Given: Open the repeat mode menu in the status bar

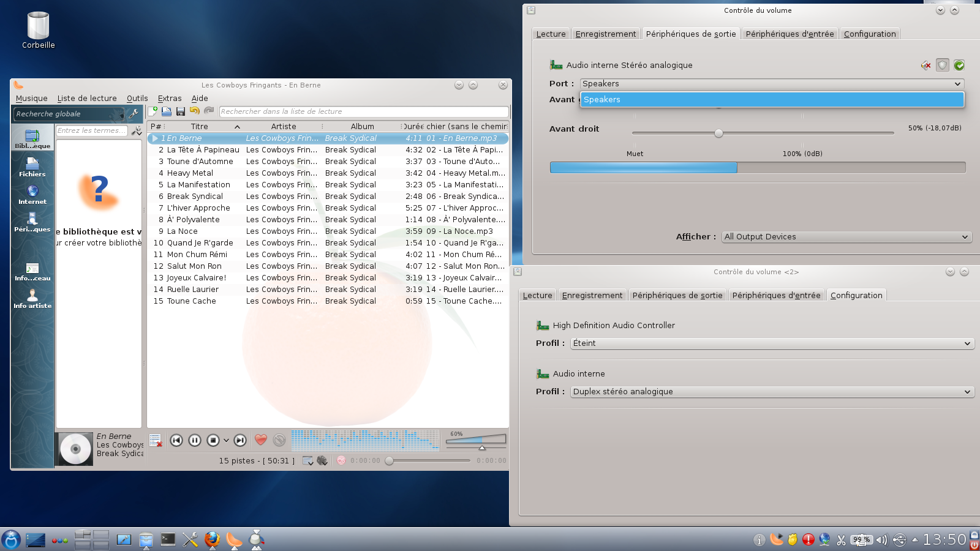Looking at the screenshot, I should (307, 460).
